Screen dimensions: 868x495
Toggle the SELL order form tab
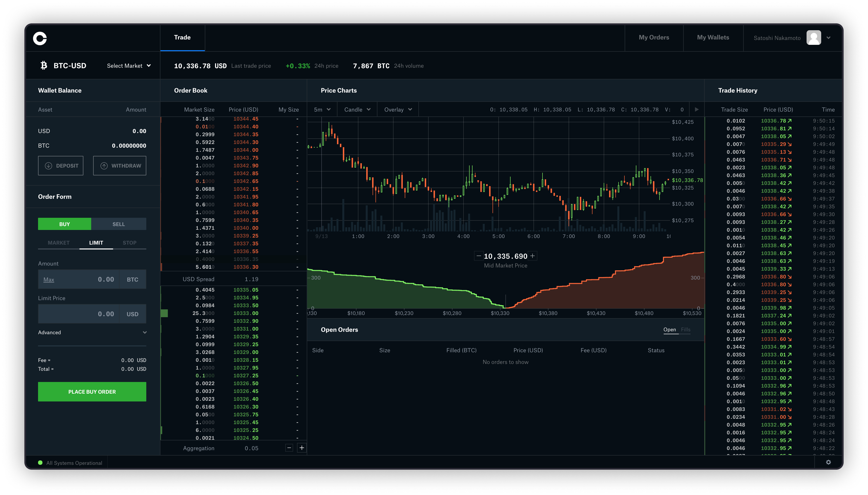coord(119,223)
